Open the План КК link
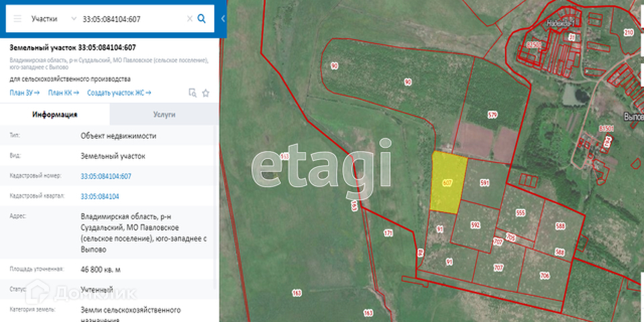 [63, 93]
